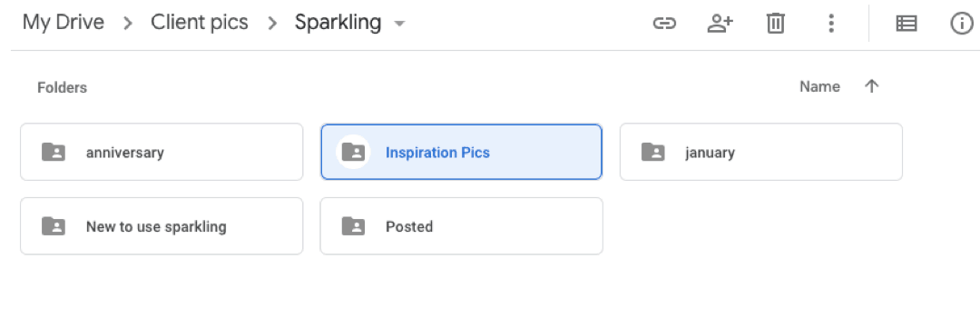Reverse sort direction with the arrow
This screenshot has height=328, width=980.
pos(871,86)
